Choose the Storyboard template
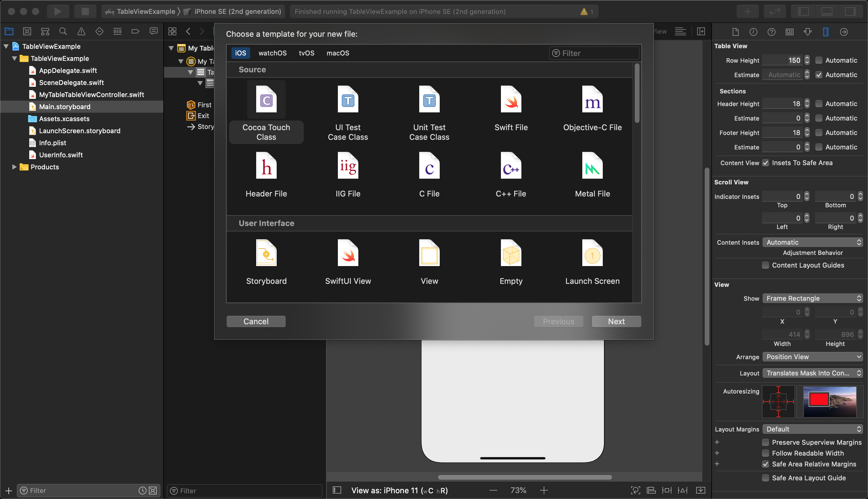This screenshot has width=868, height=499. coord(266,262)
